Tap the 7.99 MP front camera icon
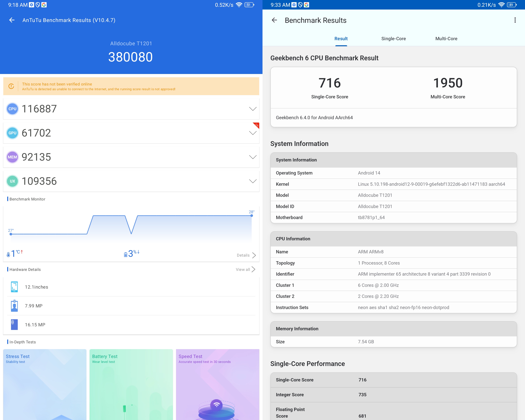Viewport: 525px width, 420px height. [x=14, y=306]
